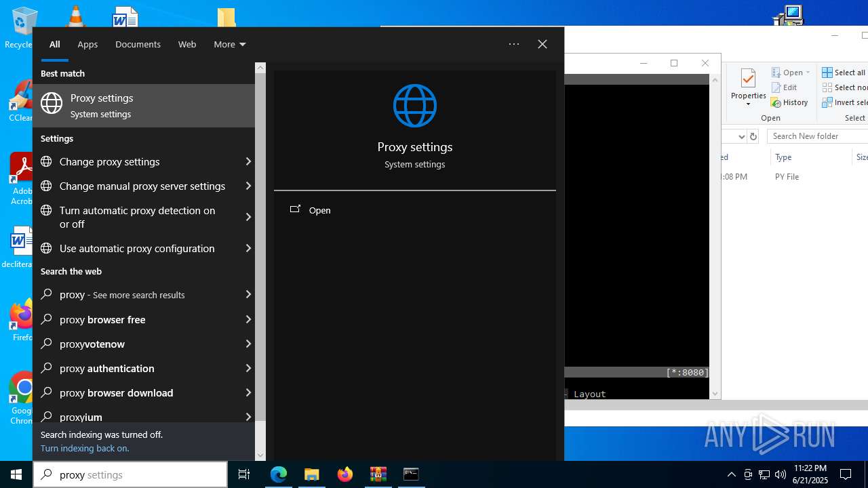The image size is (868, 488).
Task: Open the Proxy settings best match result
Action: (x=144, y=106)
